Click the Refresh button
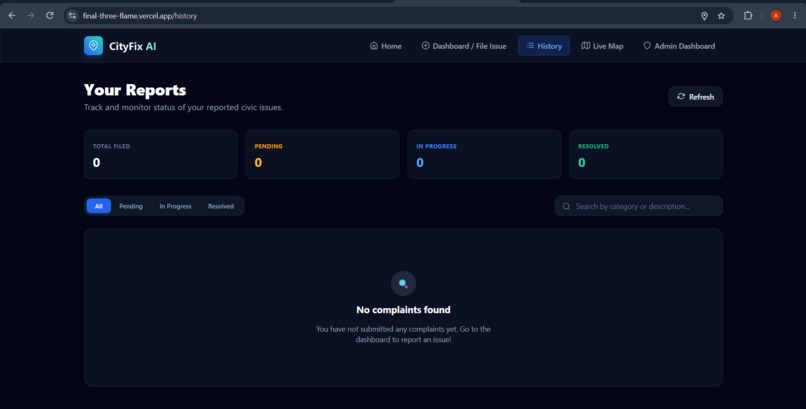 [x=695, y=97]
